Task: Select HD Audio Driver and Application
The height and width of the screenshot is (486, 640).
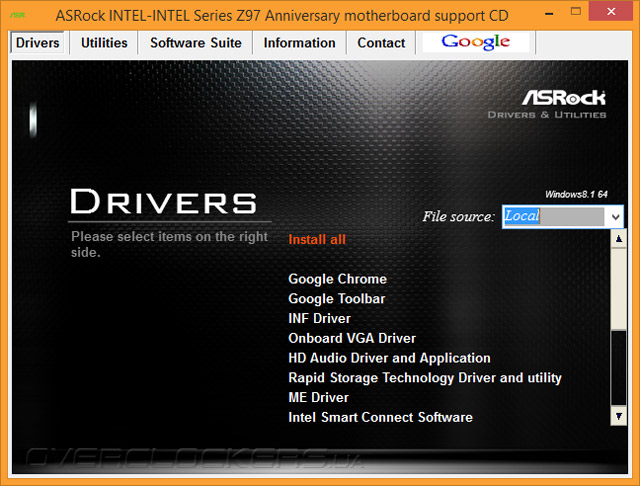Action: (x=389, y=358)
